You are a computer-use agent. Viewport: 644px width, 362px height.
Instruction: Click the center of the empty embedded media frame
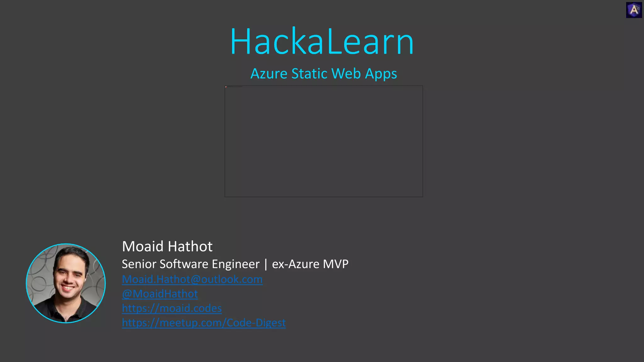[x=324, y=141]
